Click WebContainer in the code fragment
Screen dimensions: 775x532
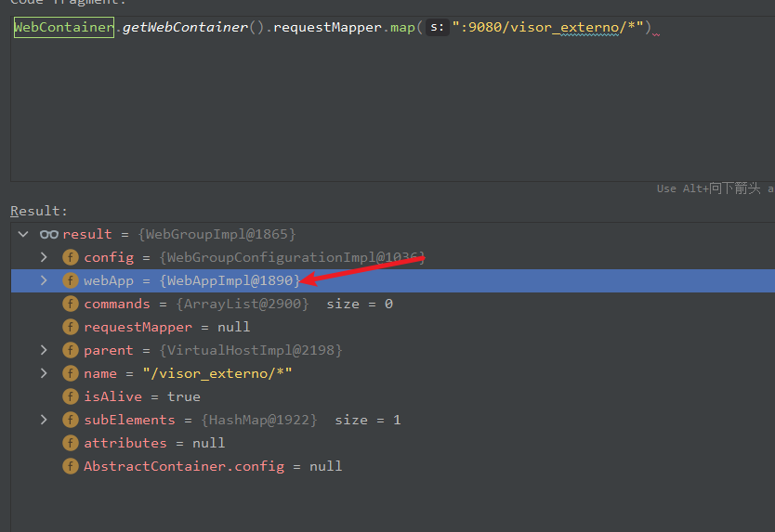coord(64,27)
